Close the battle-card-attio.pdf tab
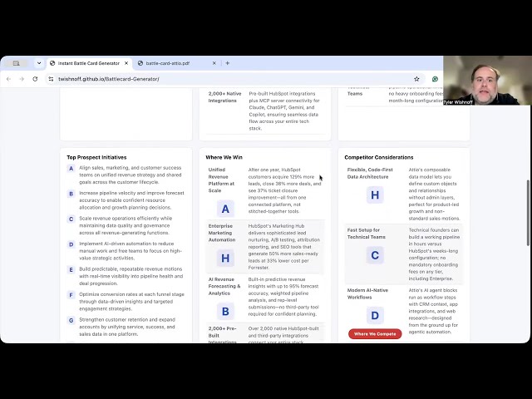532x399 pixels. click(x=214, y=63)
